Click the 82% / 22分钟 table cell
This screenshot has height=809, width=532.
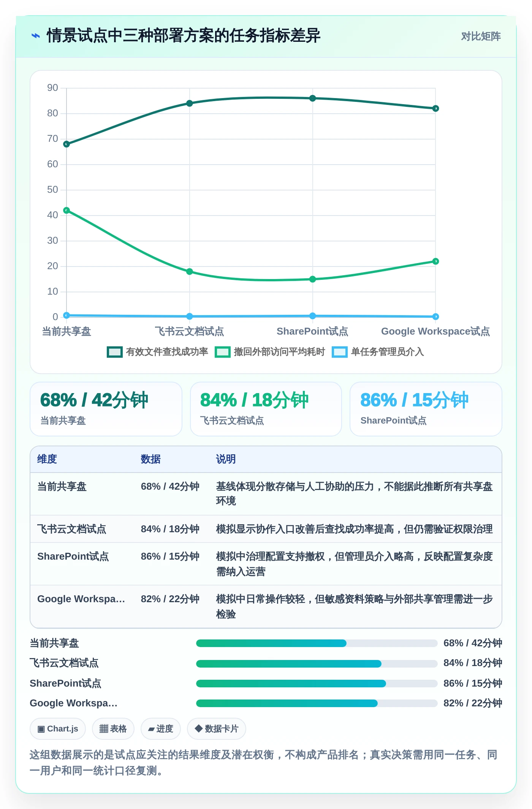(170, 599)
